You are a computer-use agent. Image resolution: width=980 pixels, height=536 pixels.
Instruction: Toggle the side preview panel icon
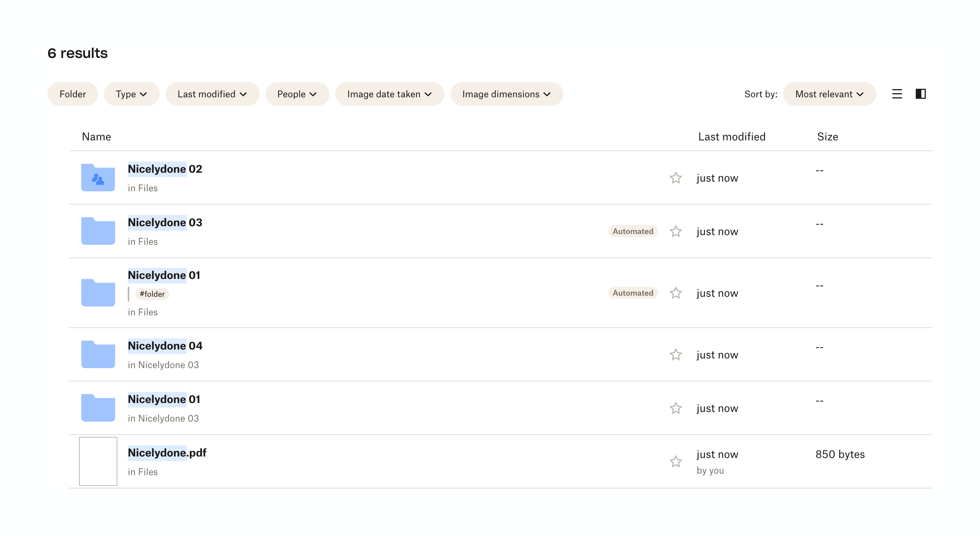920,94
